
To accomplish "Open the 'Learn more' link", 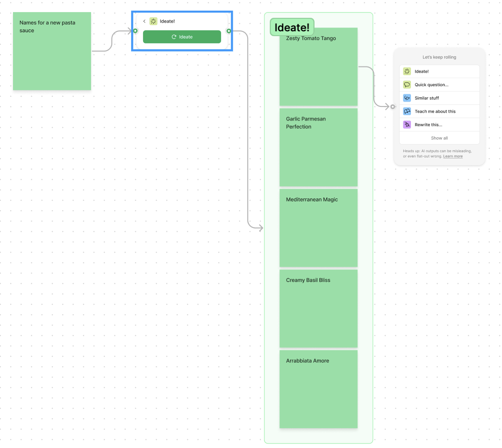I will click(x=453, y=156).
